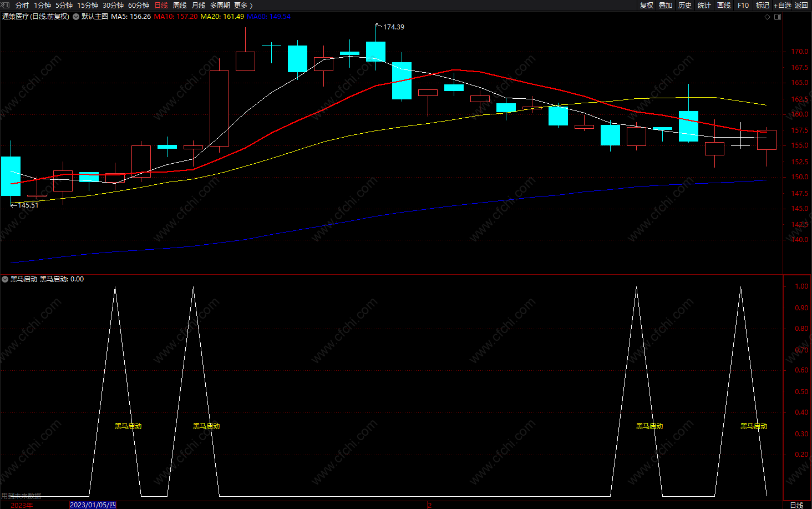Activate the 画线 drawing tool button
This screenshot has height=509, width=812.
pyautogui.click(x=724, y=5)
